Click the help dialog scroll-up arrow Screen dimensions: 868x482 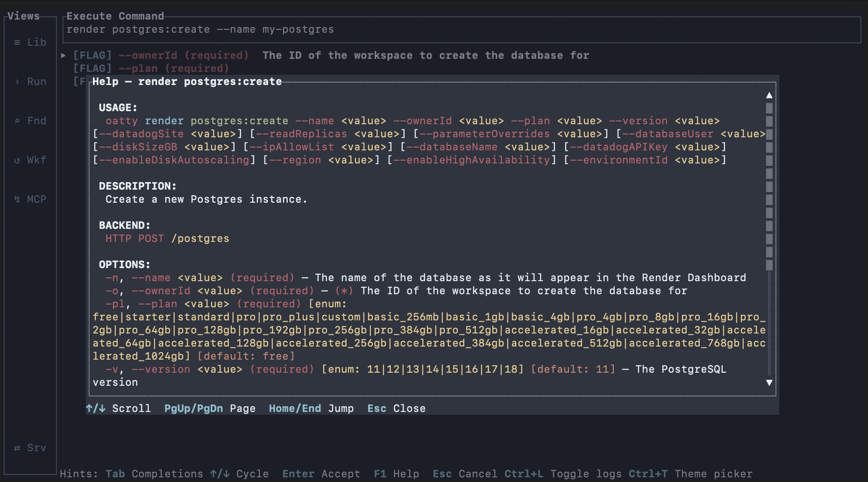pos(769,94)
